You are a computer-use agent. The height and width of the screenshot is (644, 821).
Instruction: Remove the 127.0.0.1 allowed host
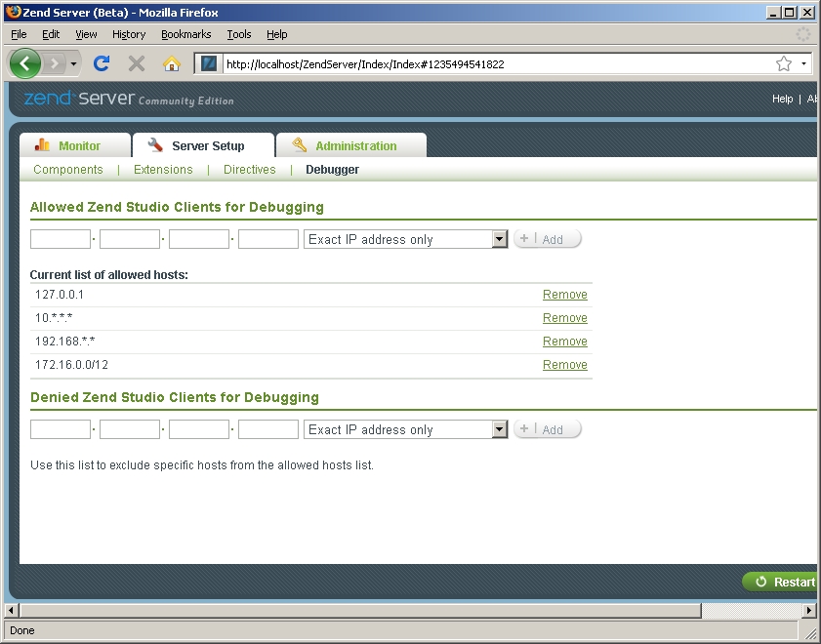[x=564, y=295]
